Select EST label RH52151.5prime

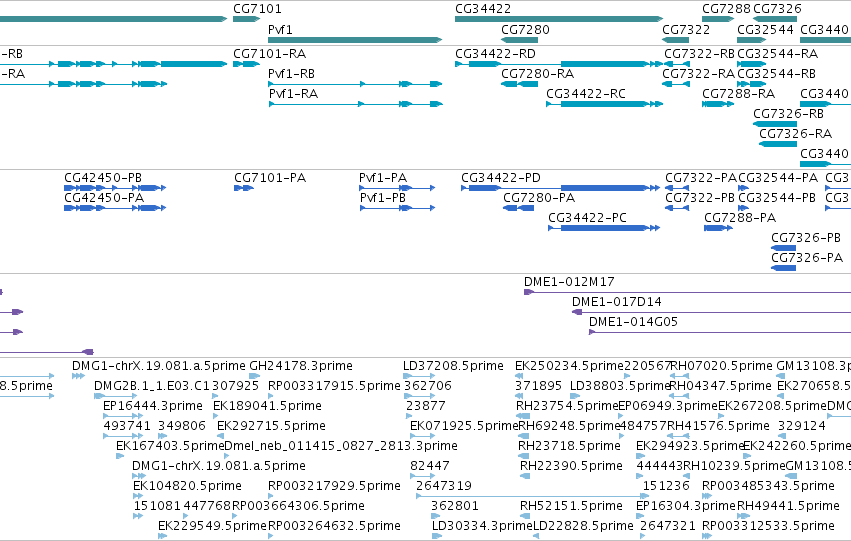[571, 507]
